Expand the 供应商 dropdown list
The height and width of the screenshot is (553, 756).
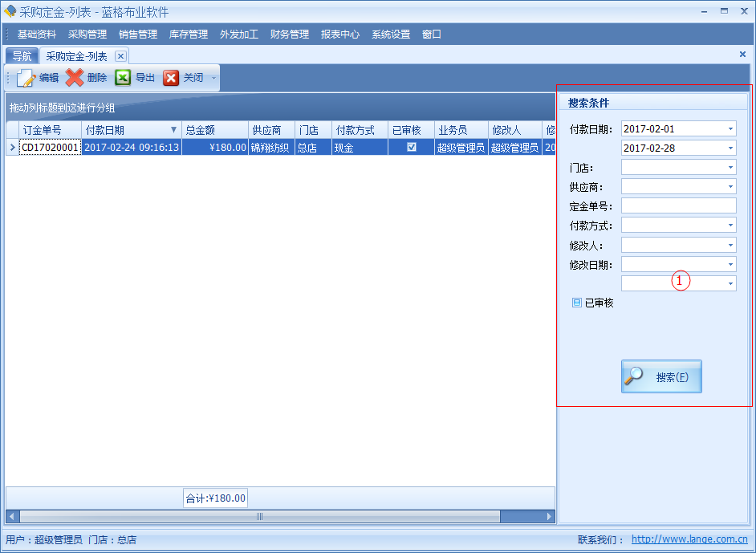coord(730,187)
